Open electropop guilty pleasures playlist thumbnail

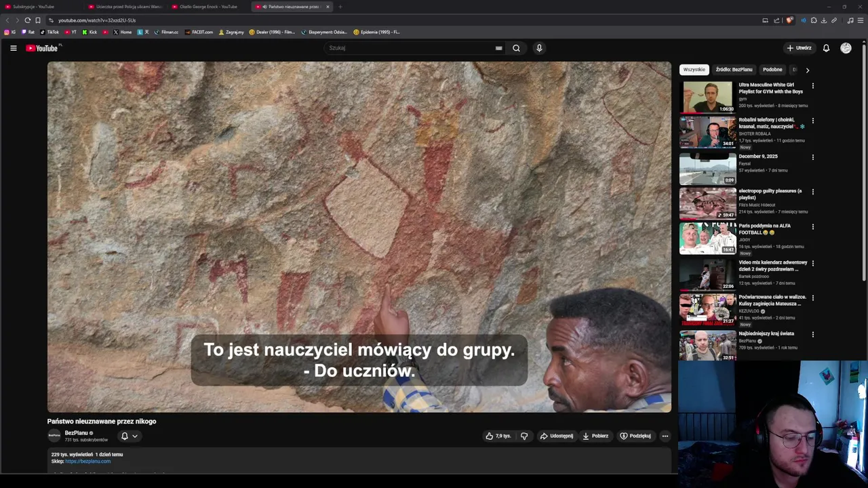[707, 203]
